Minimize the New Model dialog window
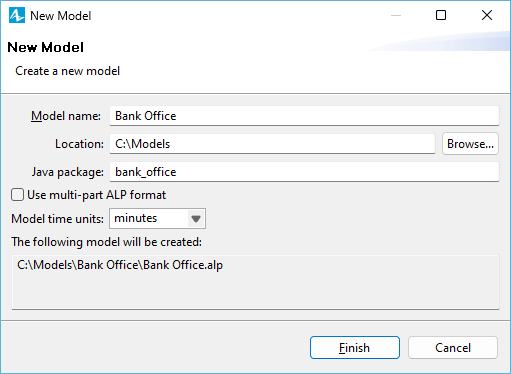 pos(396,15)
